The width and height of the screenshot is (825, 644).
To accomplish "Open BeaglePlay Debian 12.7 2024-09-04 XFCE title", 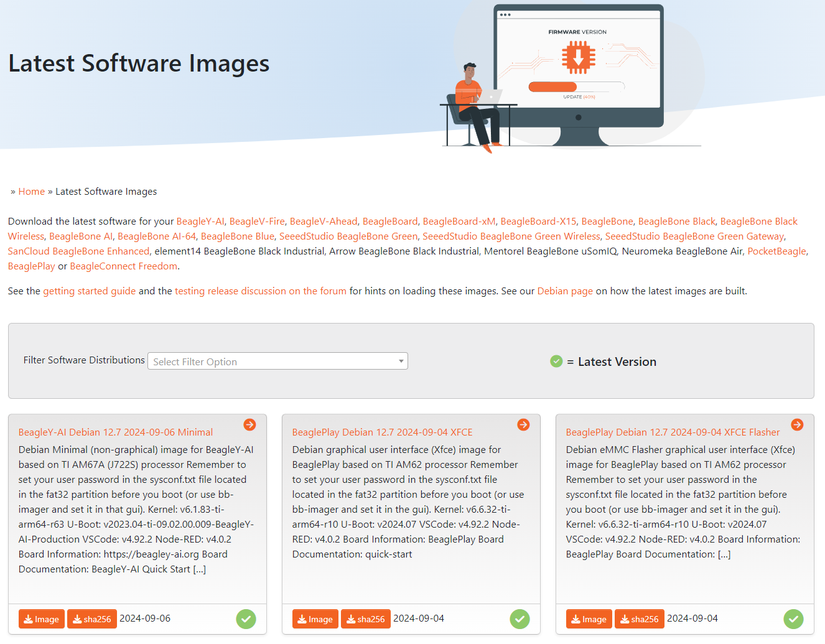I will (383, 432).
